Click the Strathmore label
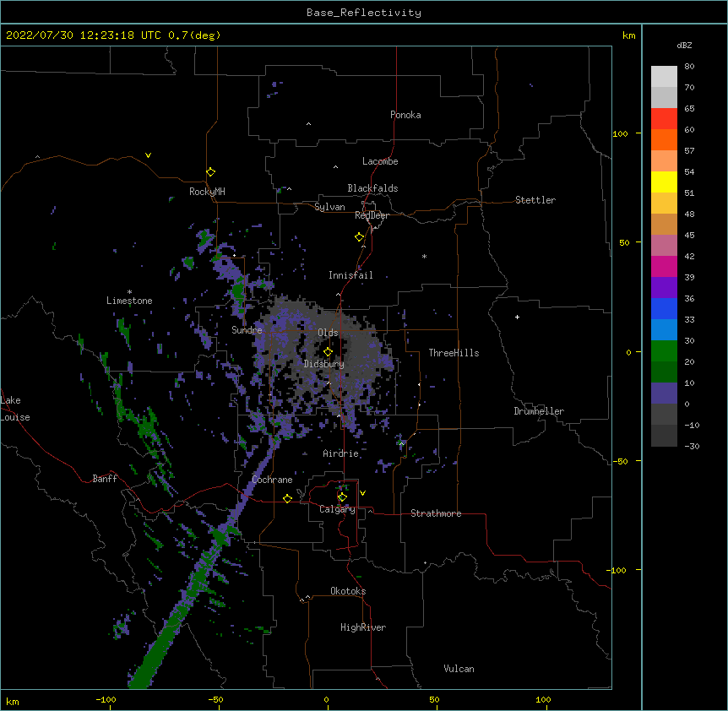 (436, 513)
